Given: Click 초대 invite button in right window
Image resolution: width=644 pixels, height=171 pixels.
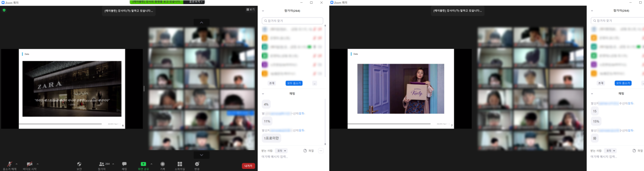Looking at the screenshot, I should 601,83.
